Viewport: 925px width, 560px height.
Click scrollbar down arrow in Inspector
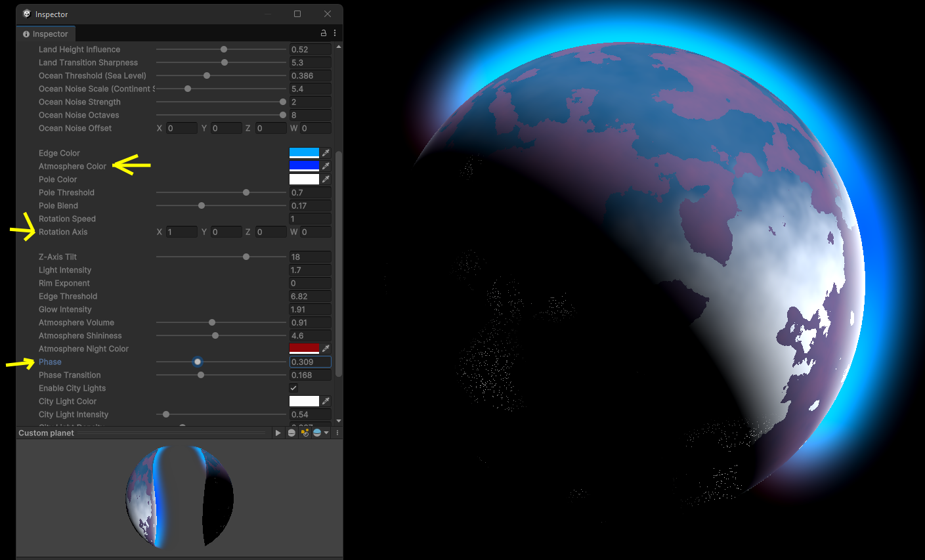coord(339,421)
